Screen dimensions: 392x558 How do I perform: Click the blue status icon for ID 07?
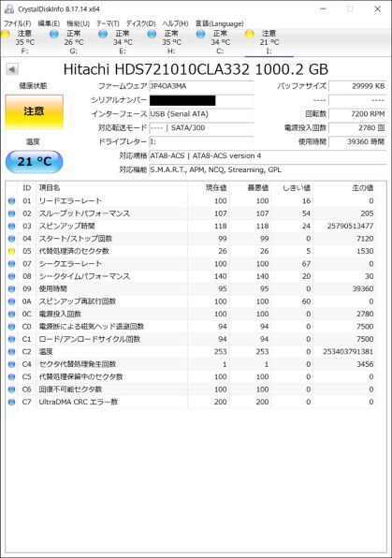(12, 264)
